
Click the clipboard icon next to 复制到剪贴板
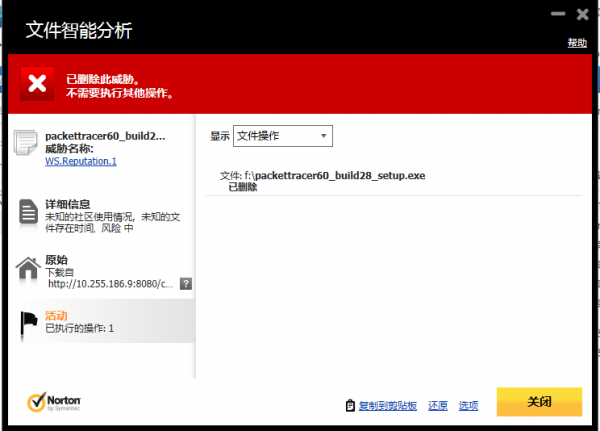click(350, 405)
